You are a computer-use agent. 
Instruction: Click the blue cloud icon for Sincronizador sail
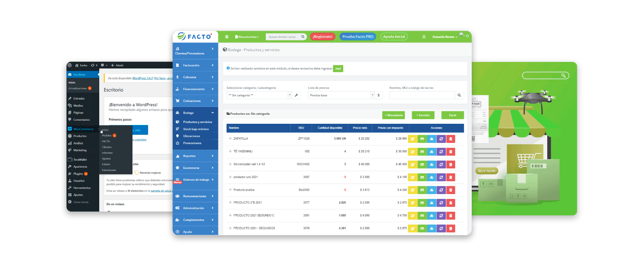[x=432, y=165]
